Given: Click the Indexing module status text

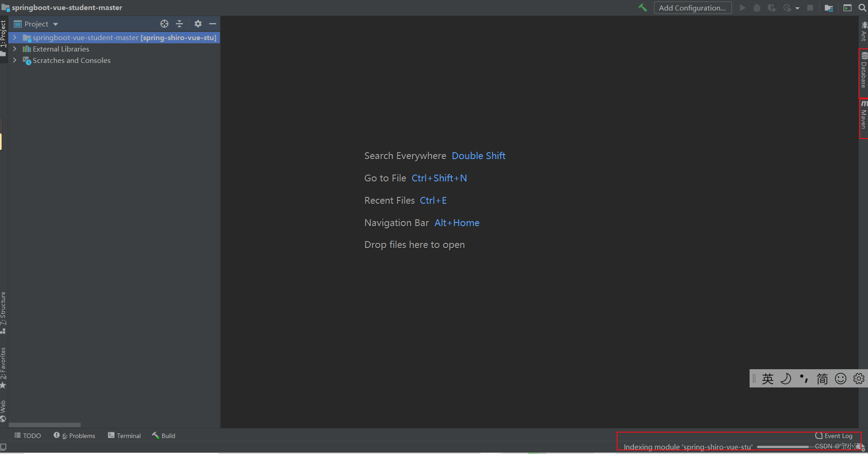Looking at the screenshot, I should pyautogui.click(x=688, y=447).
